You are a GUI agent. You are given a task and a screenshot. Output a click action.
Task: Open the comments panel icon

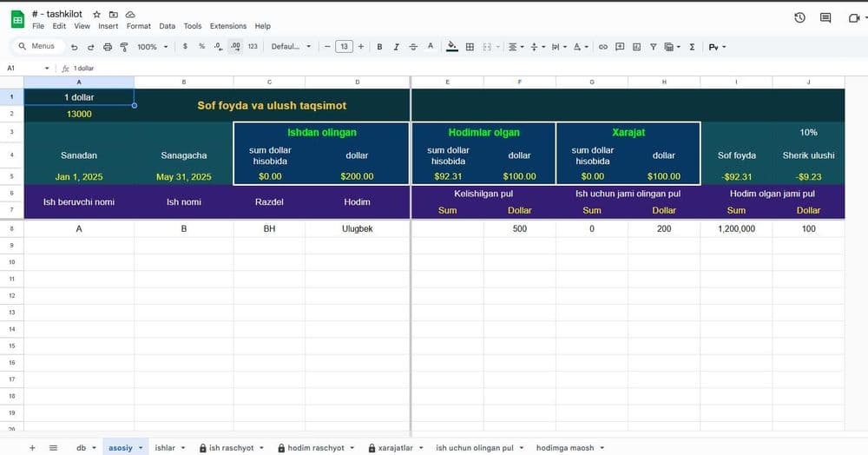[825, 17]
